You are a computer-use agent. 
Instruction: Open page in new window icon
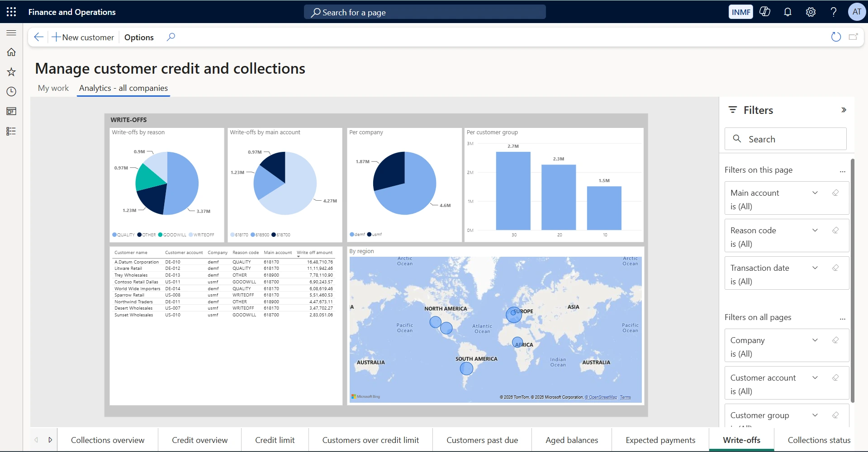(x=853, y=37)
